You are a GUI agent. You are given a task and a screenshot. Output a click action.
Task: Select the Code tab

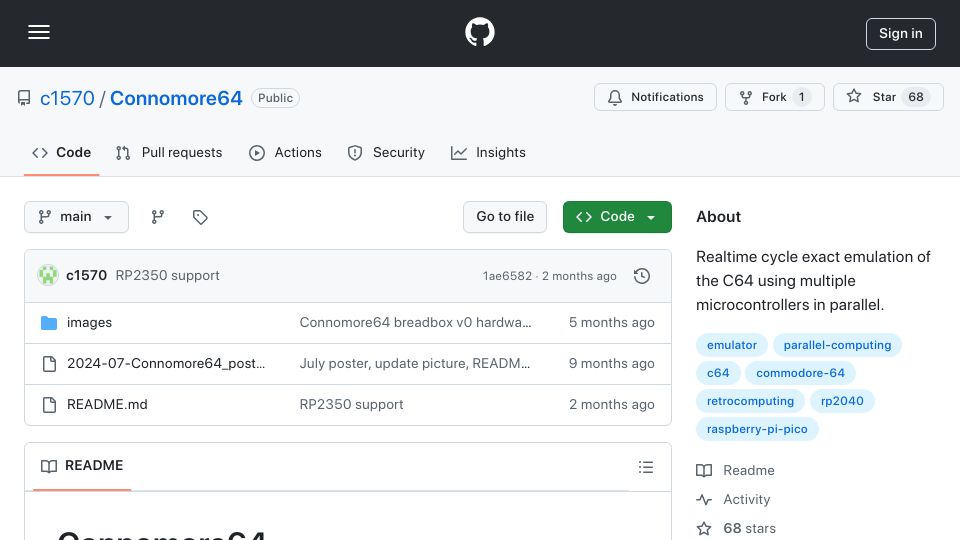click(x=61, y=152)
